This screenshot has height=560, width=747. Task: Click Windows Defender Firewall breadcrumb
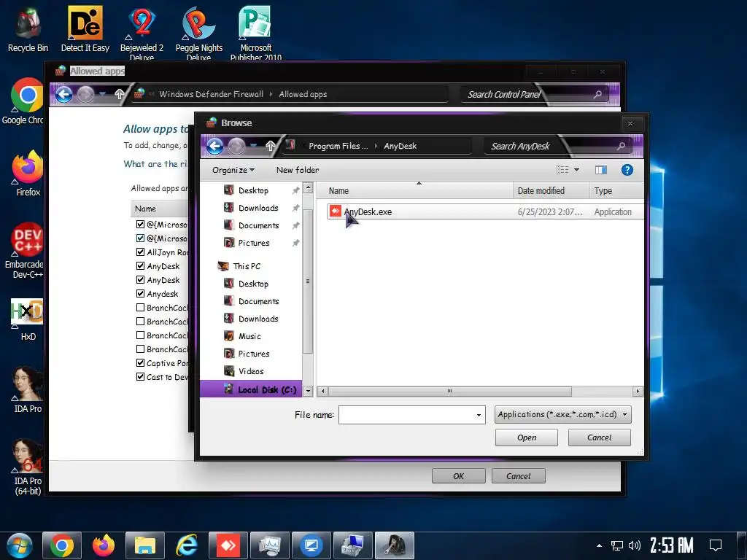211,94
